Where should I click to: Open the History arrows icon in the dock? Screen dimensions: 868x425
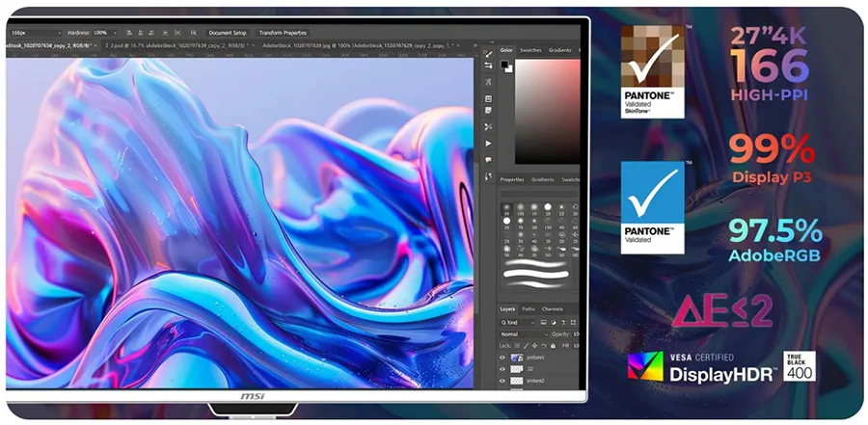[488, 176]
